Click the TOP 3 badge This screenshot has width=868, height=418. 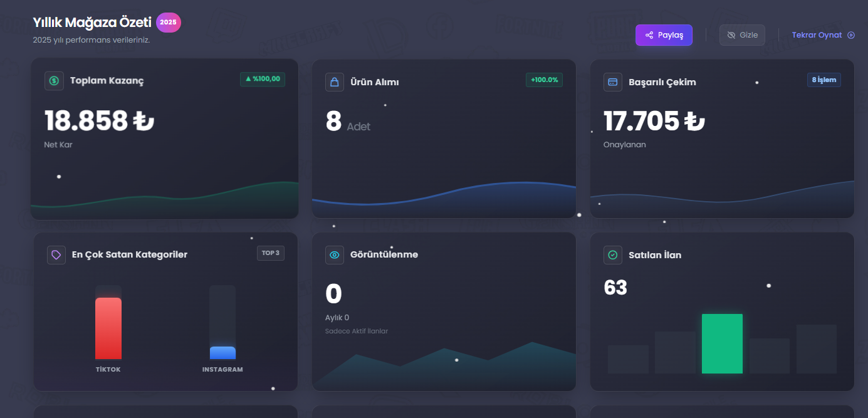pos(271,253)
